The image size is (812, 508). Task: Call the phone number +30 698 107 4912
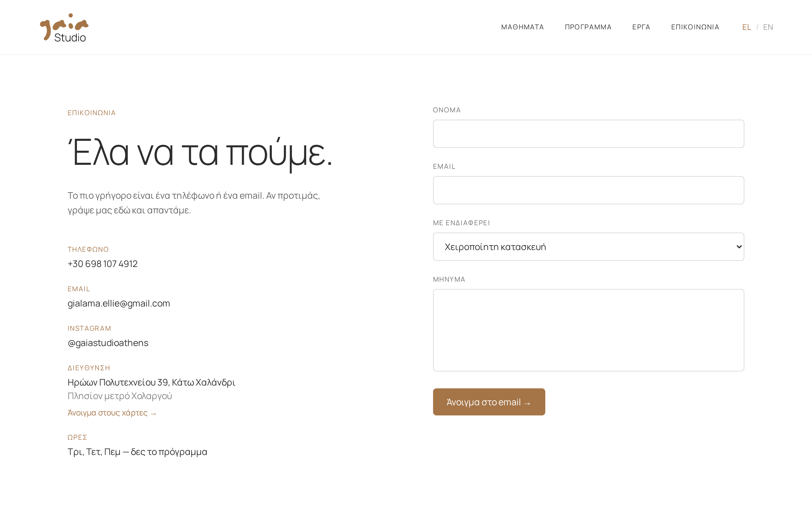coord(102,264)
